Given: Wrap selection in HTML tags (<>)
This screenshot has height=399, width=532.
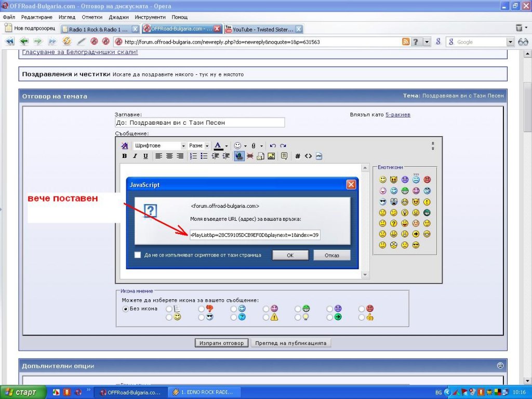Looking at the screenshot, I should coord(308,156).
